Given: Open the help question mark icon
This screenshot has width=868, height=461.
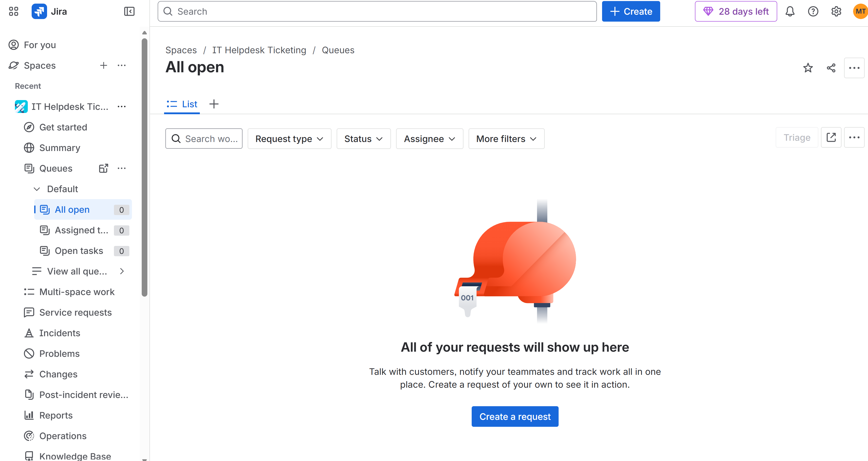Looking at the screenshot, I should (813, 12).
